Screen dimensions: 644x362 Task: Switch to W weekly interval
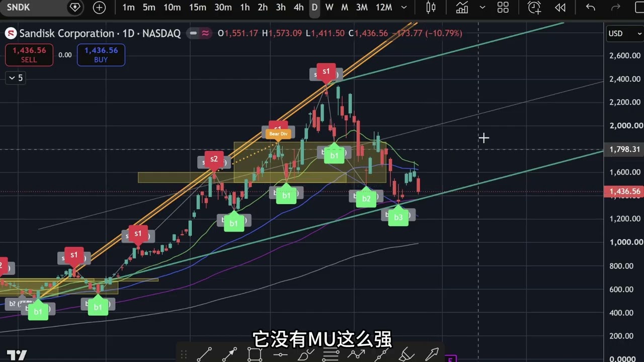[x=329, y=8]
